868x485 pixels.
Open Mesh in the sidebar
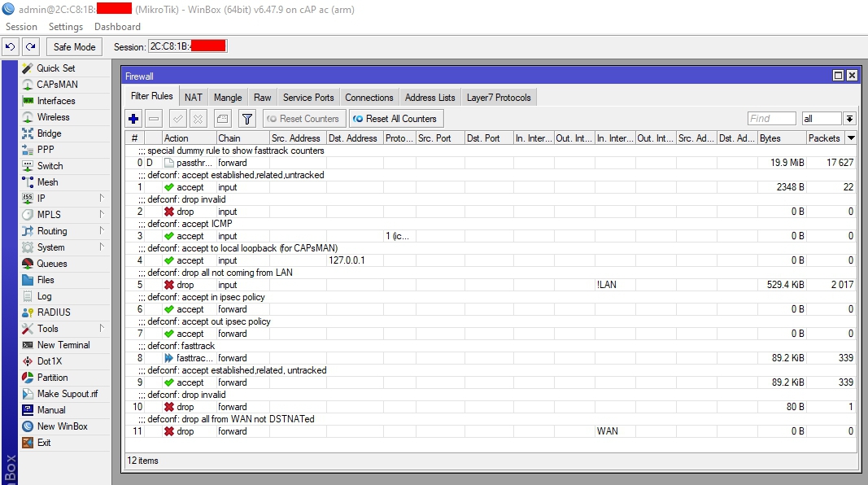tap(48, 182)
